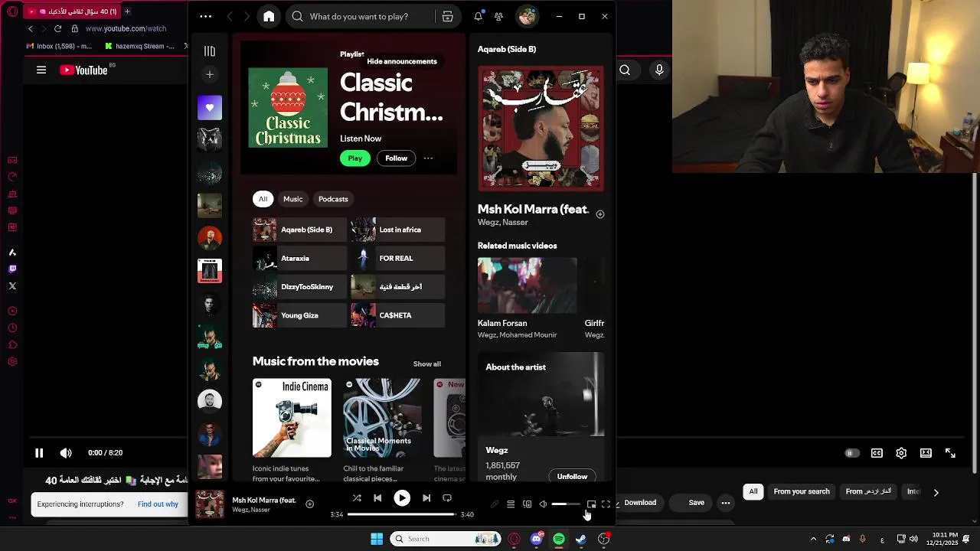The height and width of the screenshot is (551, 980).
Task: Unfollow Wegz artist
Action: 572,476
